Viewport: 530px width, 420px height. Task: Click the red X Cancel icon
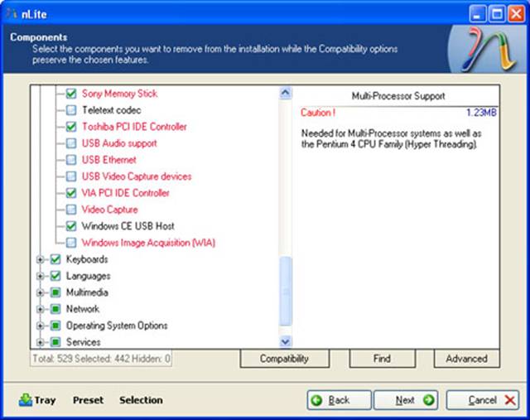pos(511,400)
